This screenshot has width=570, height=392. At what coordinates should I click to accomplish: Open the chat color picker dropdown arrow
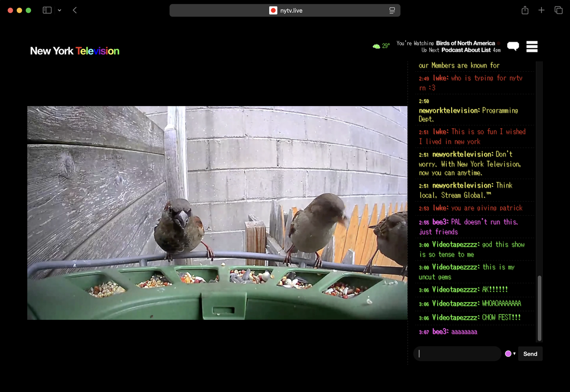(515, 353)
